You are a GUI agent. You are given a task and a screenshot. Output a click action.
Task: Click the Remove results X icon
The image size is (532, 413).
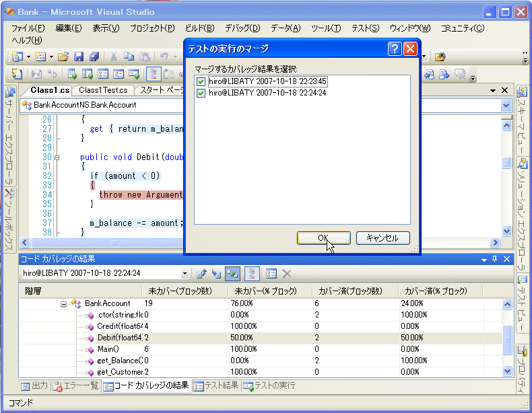tap(287, 273)
